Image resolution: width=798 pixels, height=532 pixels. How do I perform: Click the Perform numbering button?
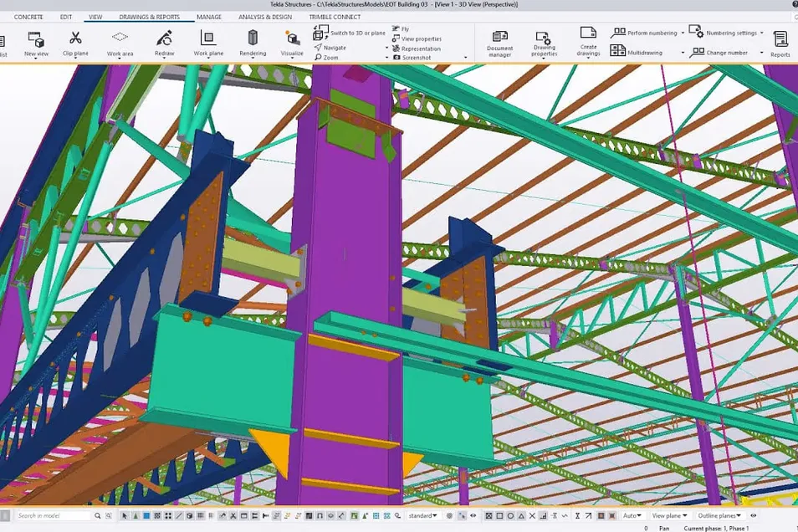point(651,33)
